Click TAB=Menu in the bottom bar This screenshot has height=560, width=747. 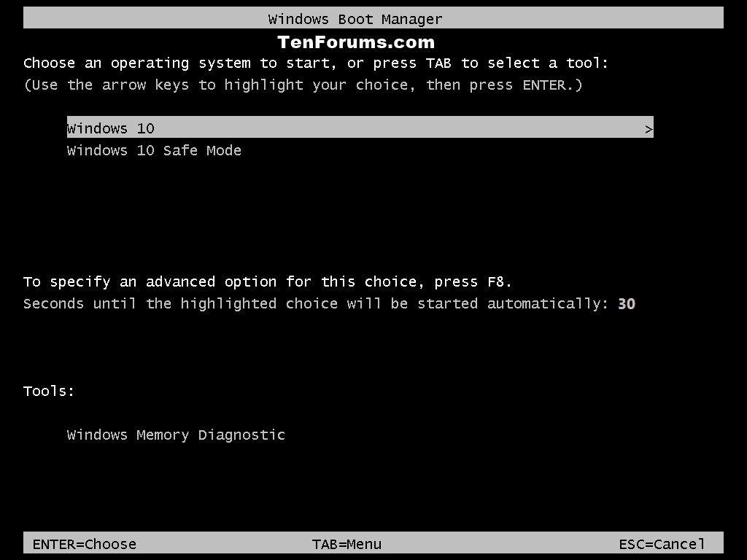click(x=347, y=544)
